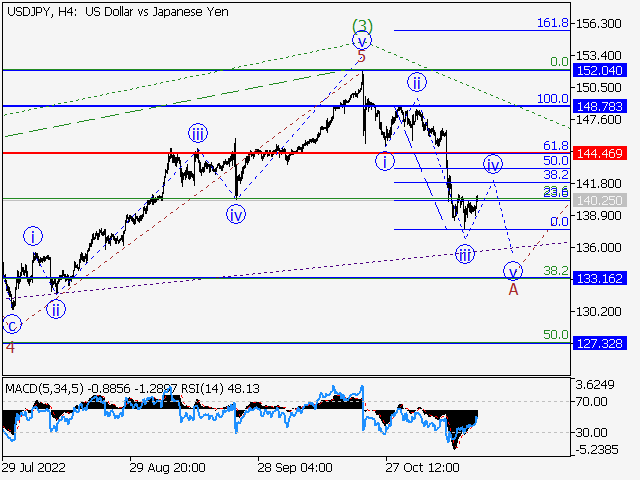Click the circled c wave label
The image size is (640, 480).
click(12, 325)
